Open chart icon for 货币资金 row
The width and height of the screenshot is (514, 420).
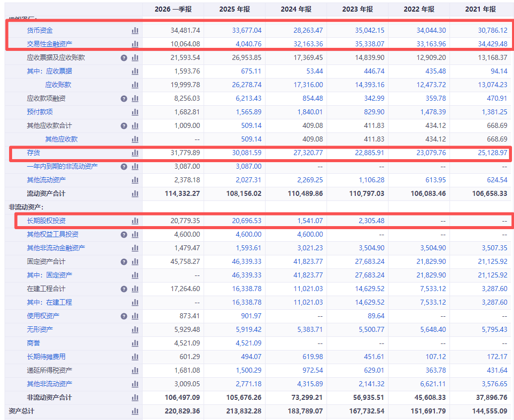135,31
